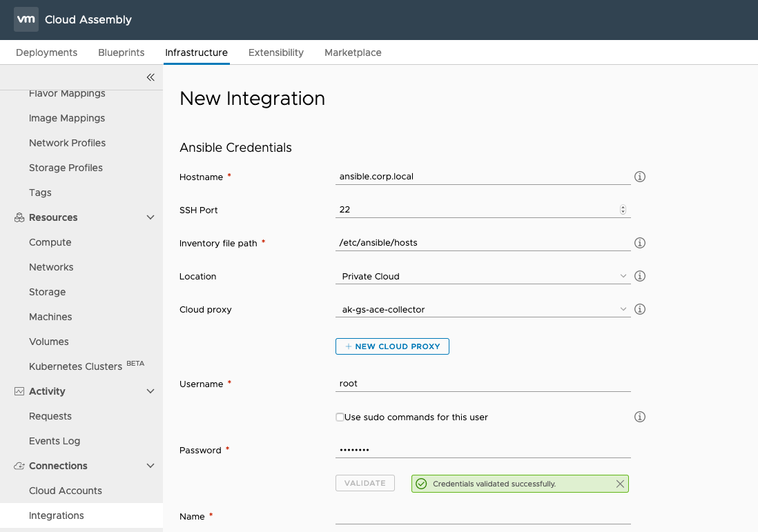Screen dimensions: 758x532
Task: Show info for sudo commands option
Action: coord(640,417)
